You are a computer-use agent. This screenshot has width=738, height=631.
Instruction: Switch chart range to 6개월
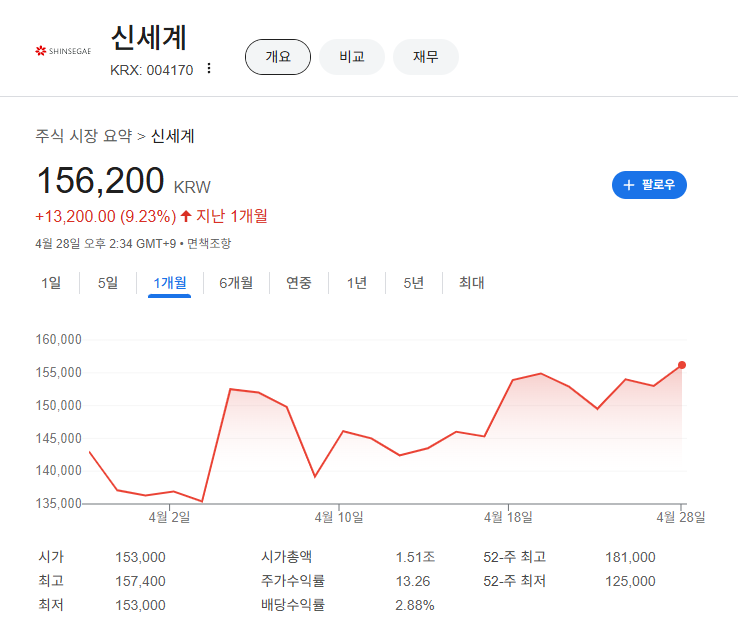click(x=236, y=283)
